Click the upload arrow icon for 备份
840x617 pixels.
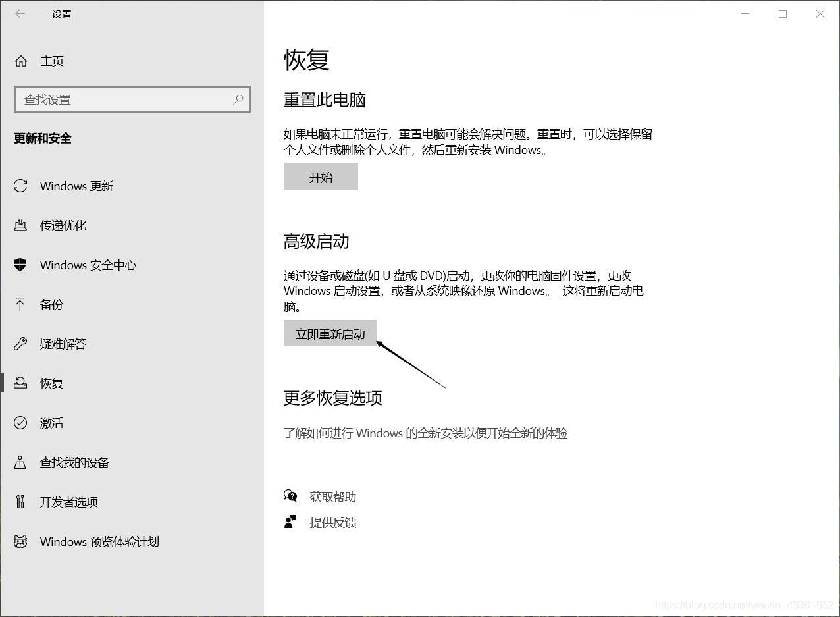[x=20, y=304]
